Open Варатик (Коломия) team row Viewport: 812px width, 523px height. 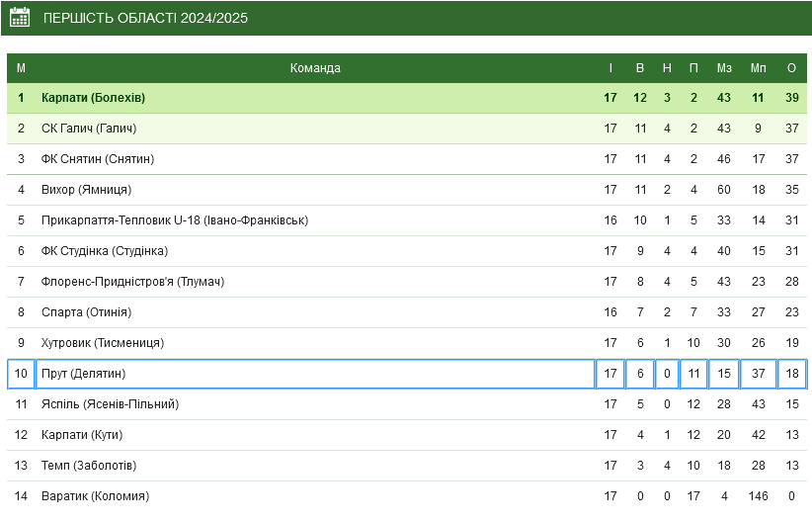(x=407, y=496)
